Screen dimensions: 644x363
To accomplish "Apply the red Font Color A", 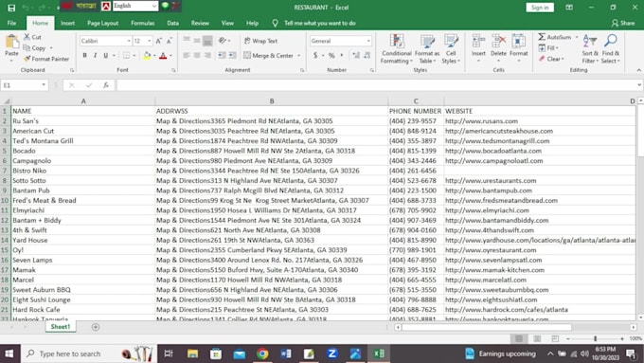I will [x=163, y=56].
